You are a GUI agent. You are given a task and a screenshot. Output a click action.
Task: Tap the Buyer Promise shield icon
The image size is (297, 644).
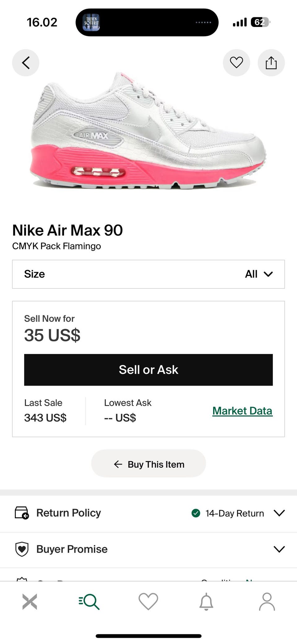22,549
